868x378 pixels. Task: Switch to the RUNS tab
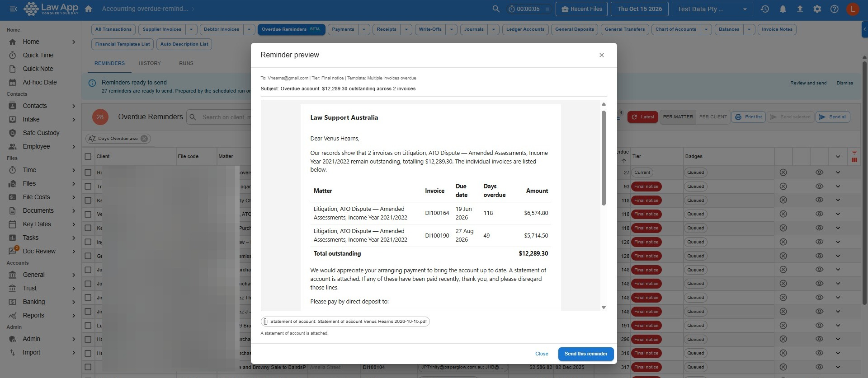186,63
